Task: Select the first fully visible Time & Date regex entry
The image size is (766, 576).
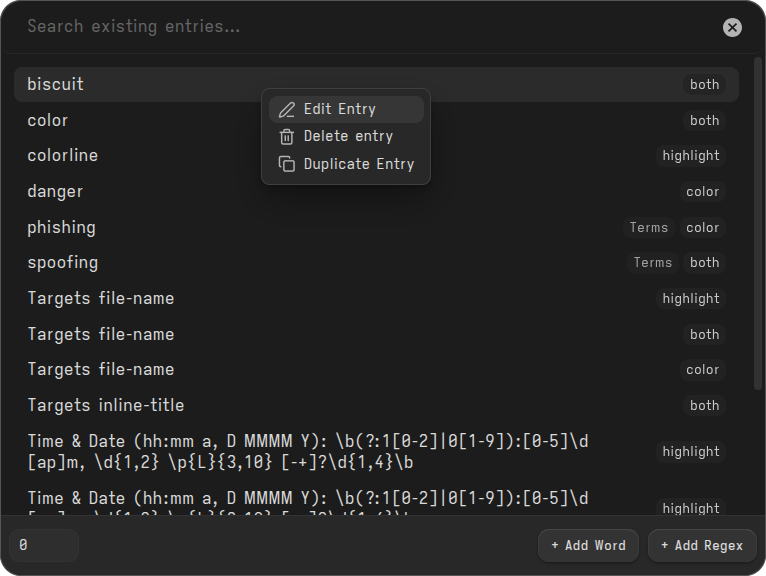Action: pos(376,452)
